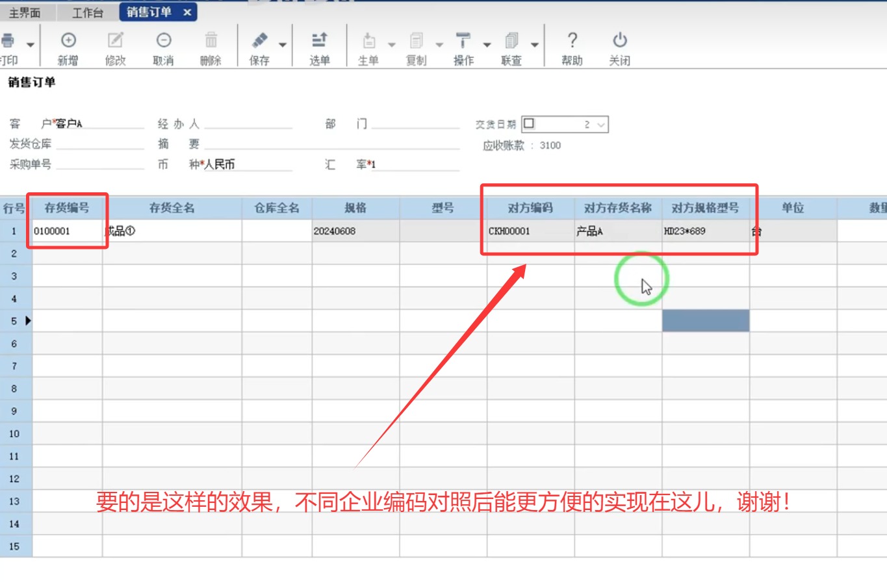Click the 保存 (save) toolbar icon
The height and width of the screenshot is (588, 887).
260,41
